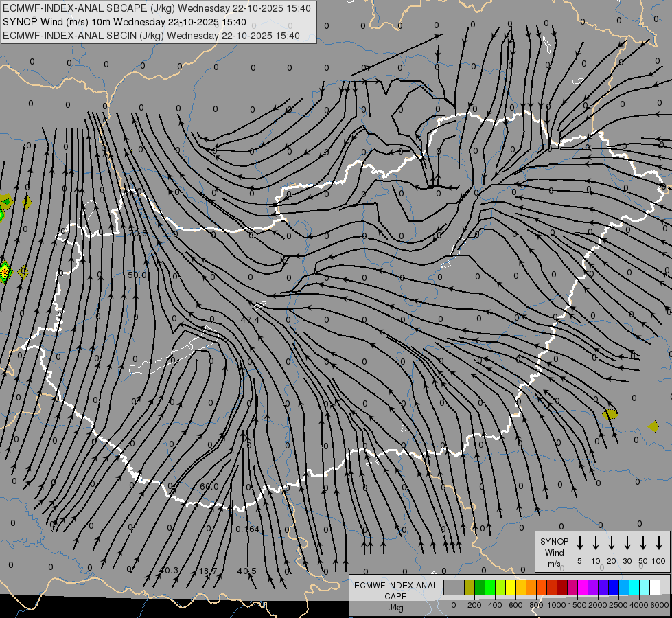Click the 20 m/s wind legend arrow
This screenshot has width=672, height=618.
coord(612,543)
